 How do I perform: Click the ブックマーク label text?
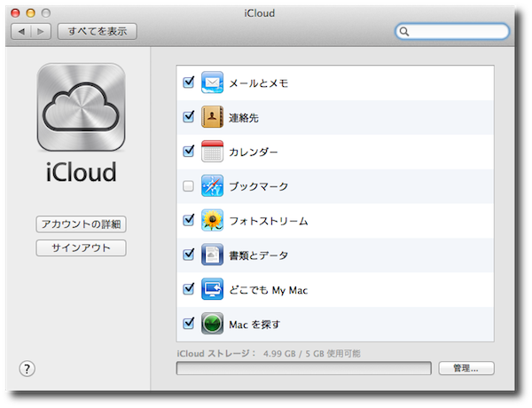click(259, 186)
